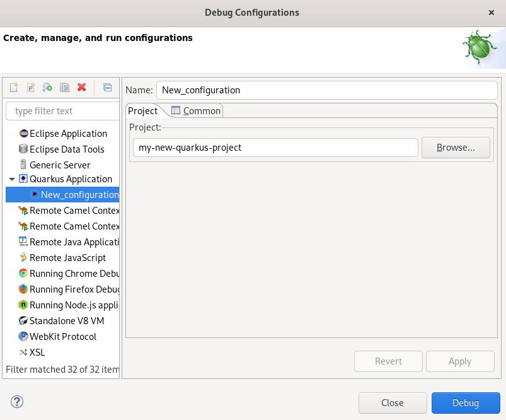Viewport: 506px width, 420px height.
Task: Delete the New_configuration launch configuration
Action: (x=81, y=87)
